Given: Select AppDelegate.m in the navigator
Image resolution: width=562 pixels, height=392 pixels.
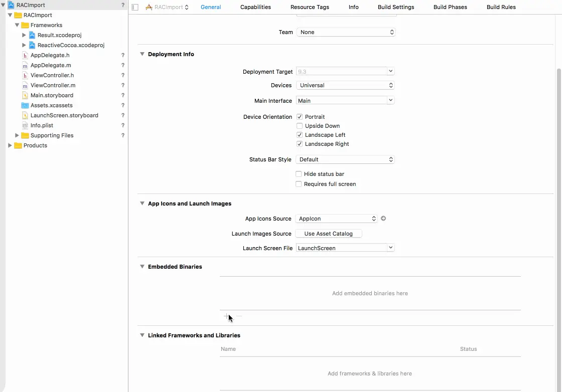Looking at the screenshot, I should point(51,65).
